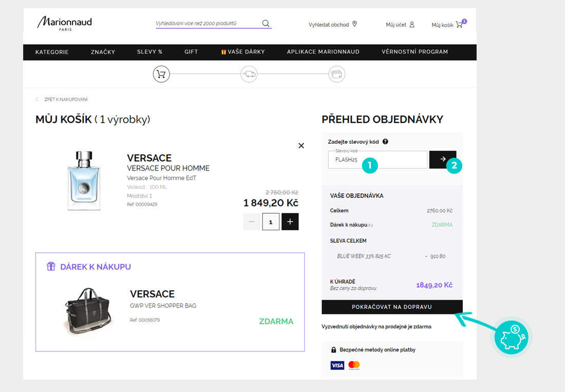Viewport: 565px width, 392px height.
Task: Click the store locator pin icon
Action: coord(354,24)
